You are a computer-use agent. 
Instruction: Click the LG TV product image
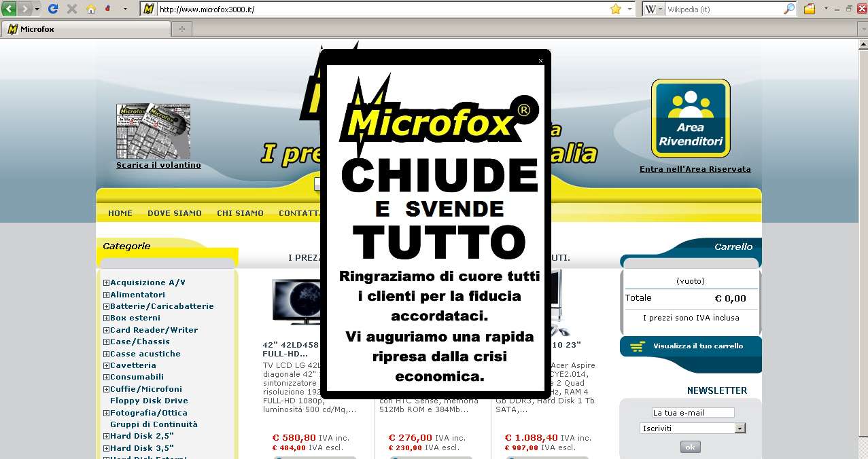click(296, 301)
